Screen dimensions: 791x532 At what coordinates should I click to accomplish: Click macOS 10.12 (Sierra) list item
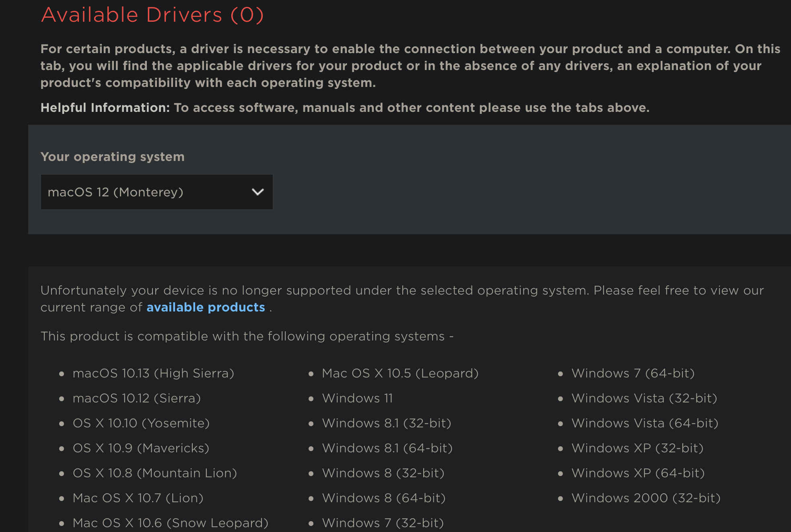pyautogui.click(x=136, y=398)
